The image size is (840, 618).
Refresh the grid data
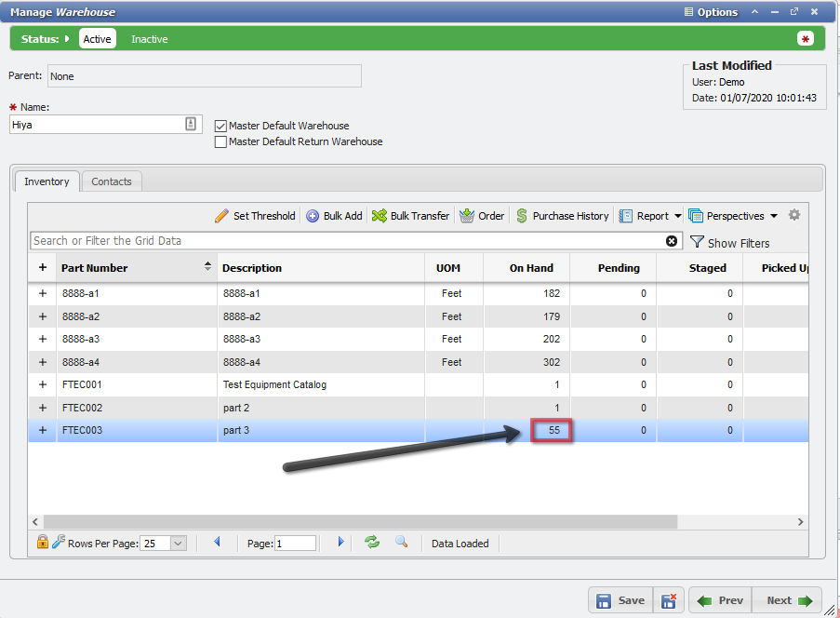click(x=371, y=543)
